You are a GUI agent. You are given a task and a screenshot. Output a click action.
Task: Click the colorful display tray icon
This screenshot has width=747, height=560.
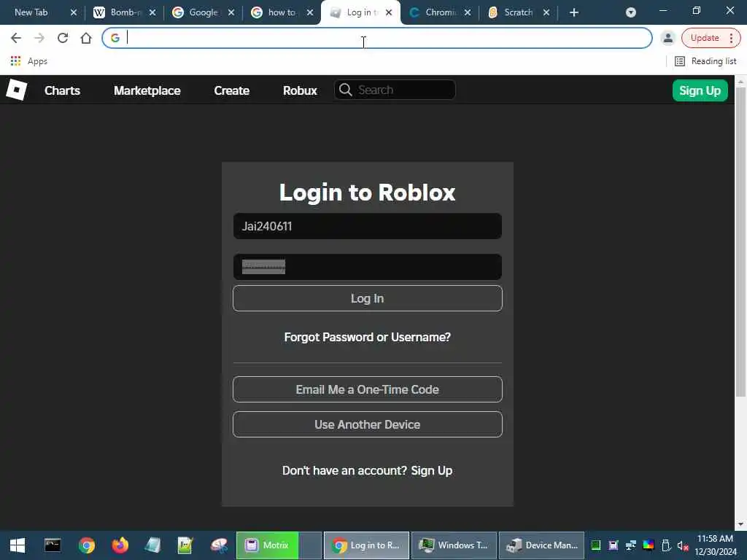[649, 545]
